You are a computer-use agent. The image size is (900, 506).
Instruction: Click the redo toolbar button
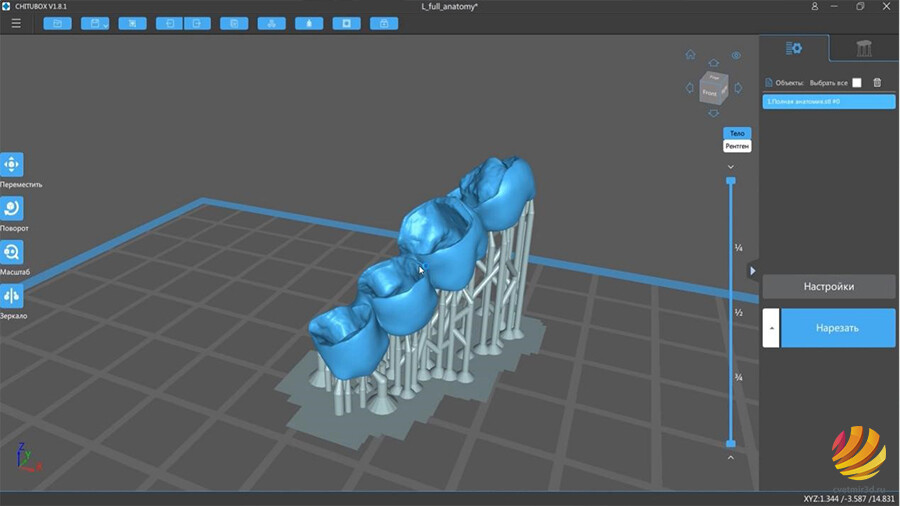(197, 24)
